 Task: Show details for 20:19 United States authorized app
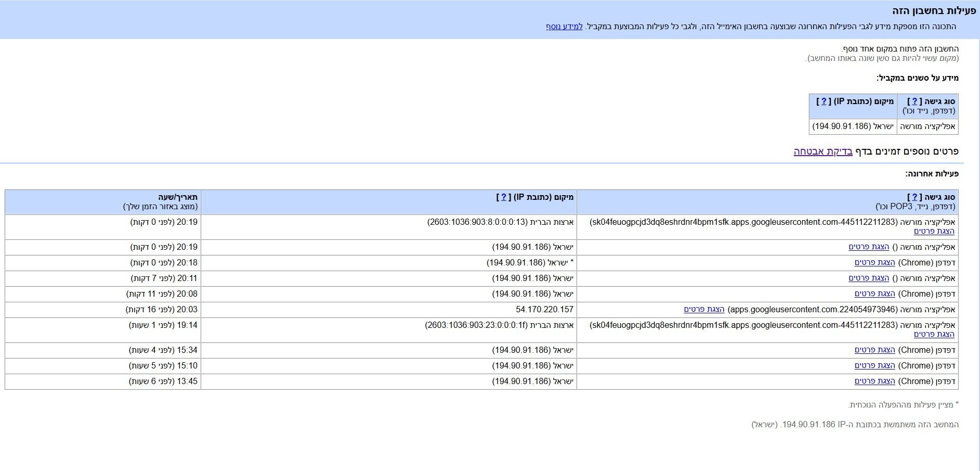tap(934, 231)
